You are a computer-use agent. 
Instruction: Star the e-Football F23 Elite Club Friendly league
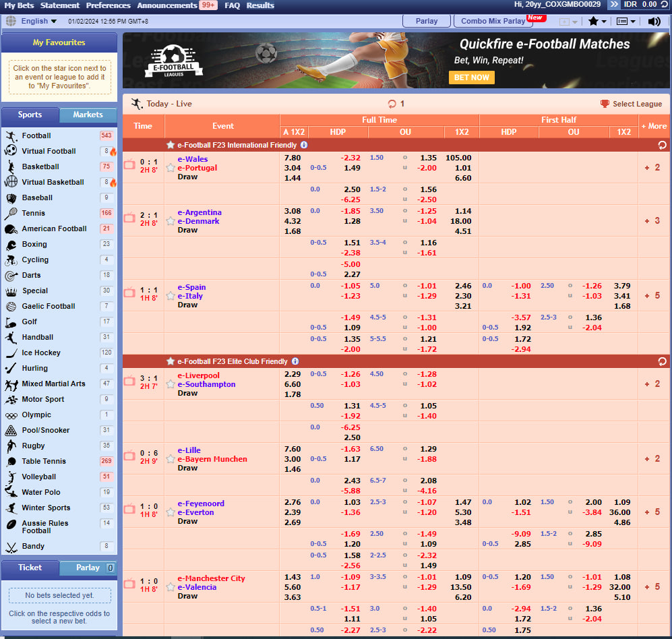pyautogui.click(x=171, y=361)
